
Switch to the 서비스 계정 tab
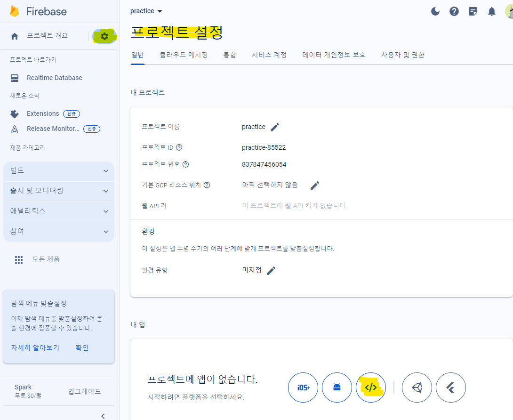tap(269, 55)
